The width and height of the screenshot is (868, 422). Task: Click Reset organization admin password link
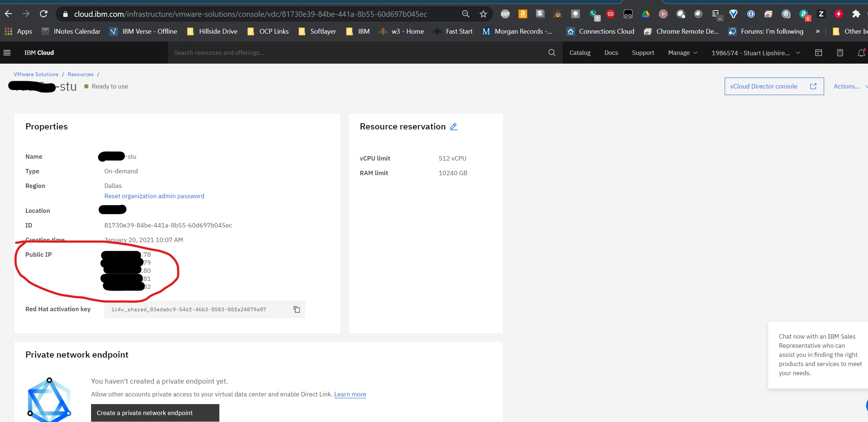[x=154, y=196]
